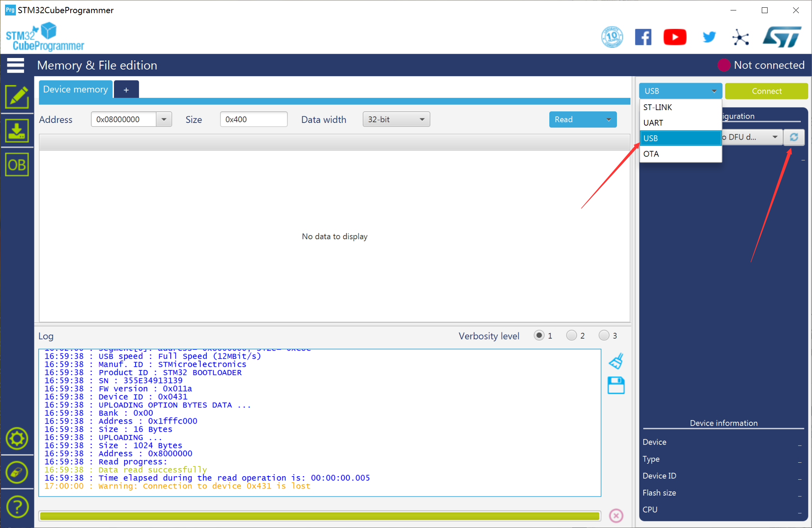
Task: Open the Option Bytes (OB) panel
Action: coord(17,165)
